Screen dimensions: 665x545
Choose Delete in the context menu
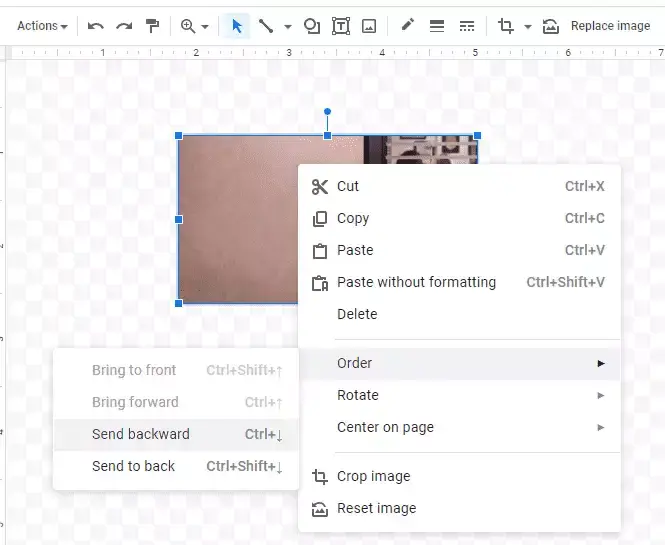(459, 314)
